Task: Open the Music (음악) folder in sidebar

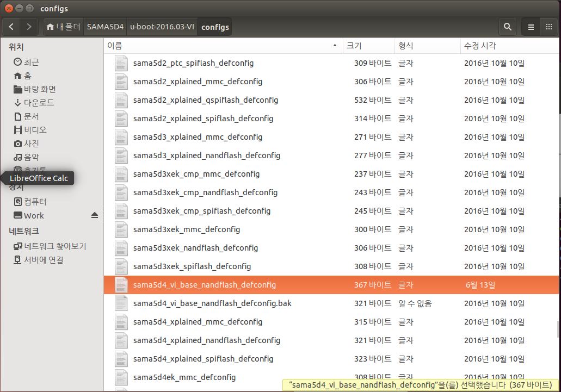Action: 31,157
